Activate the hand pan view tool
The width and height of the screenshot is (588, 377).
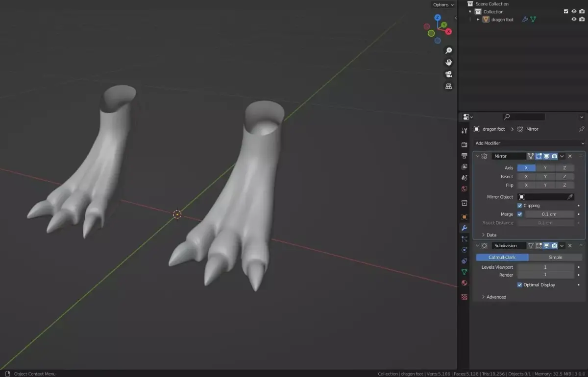coord(448,62)
